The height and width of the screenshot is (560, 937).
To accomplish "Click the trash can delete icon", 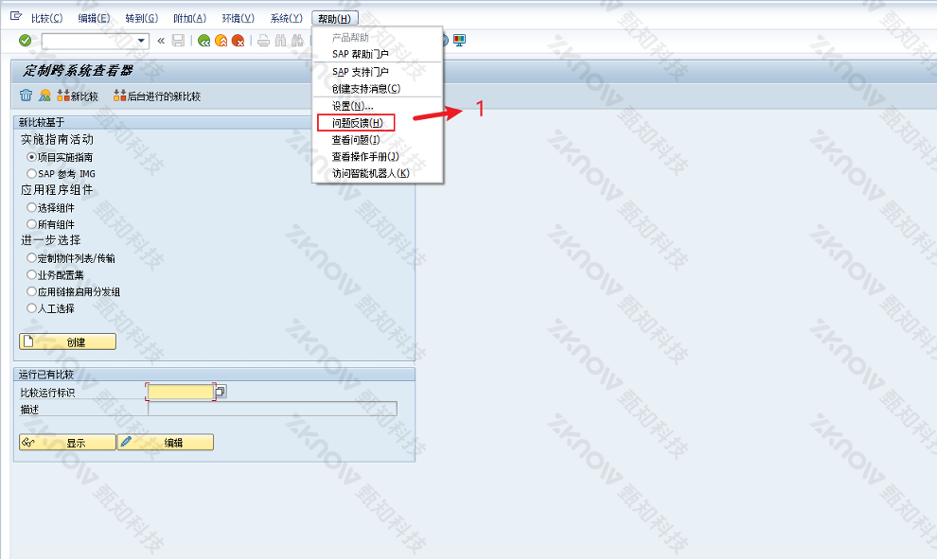I will click(x=26, y=96).
